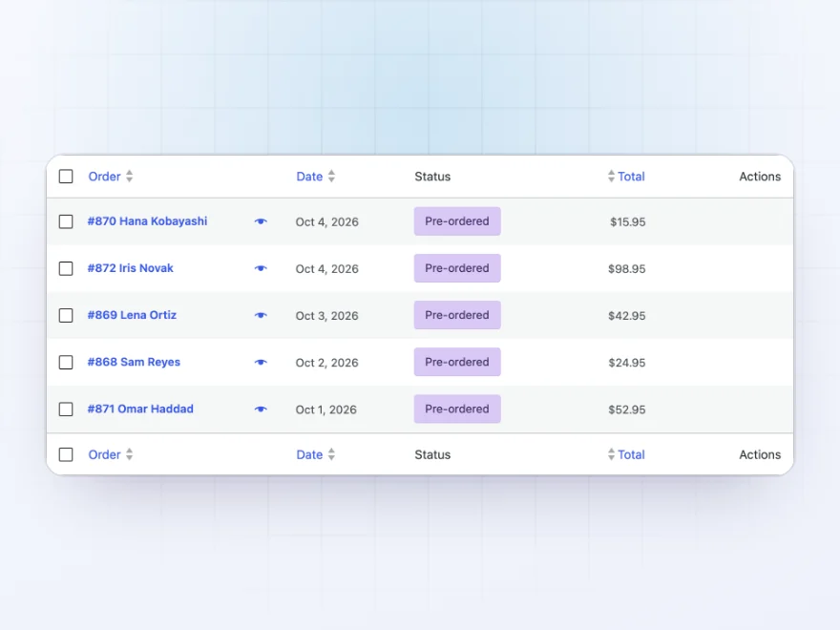Click the Oct 3, 2026 date cell
Screen dimensions: 840x630
[x=326, y=316]
